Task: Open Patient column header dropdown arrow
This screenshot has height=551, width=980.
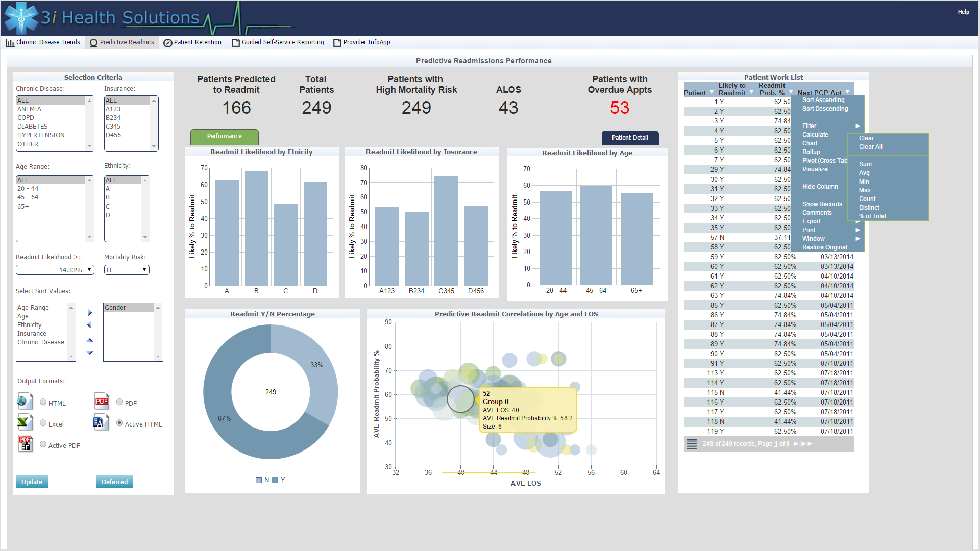Action: [712, 92]
